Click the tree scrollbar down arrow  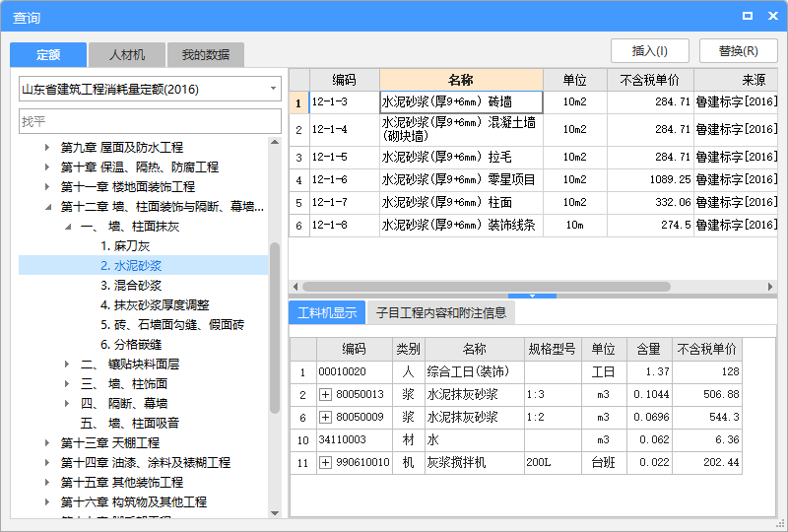[275, 513]
